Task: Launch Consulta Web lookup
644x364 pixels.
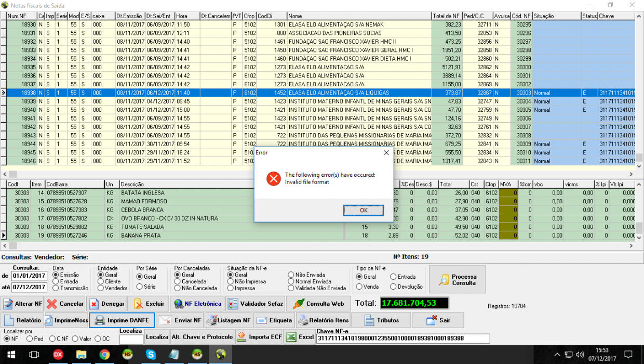Action: pos(319,304)
